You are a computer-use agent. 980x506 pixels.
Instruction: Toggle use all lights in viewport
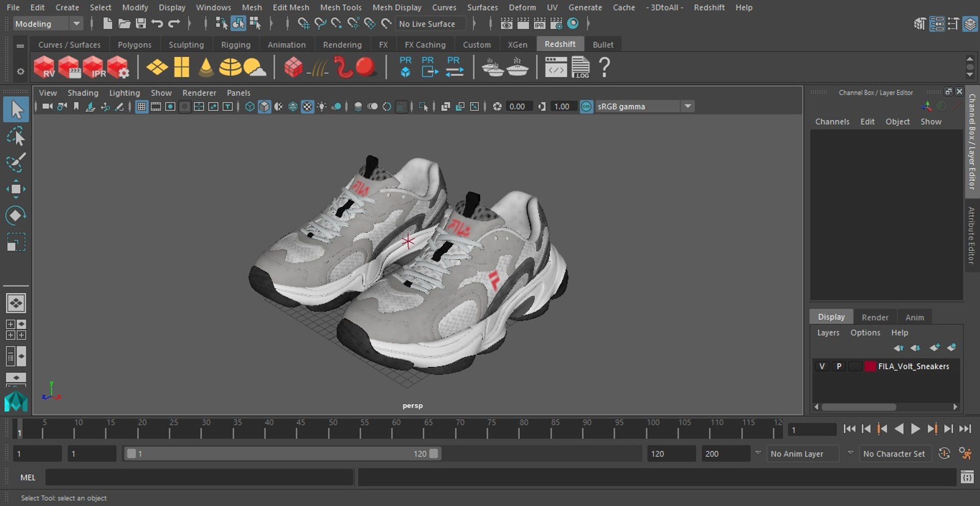(322, 107)
